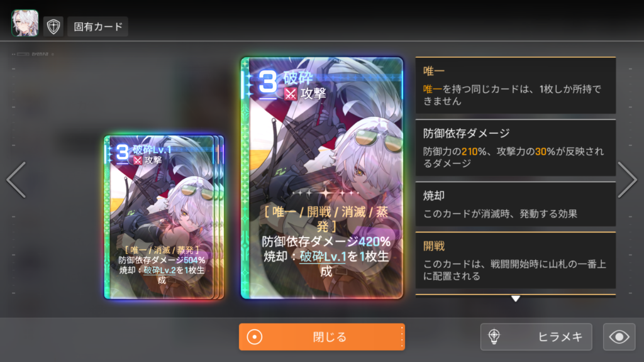Select the 唯一 keyword description panel

tap(516, 85)
